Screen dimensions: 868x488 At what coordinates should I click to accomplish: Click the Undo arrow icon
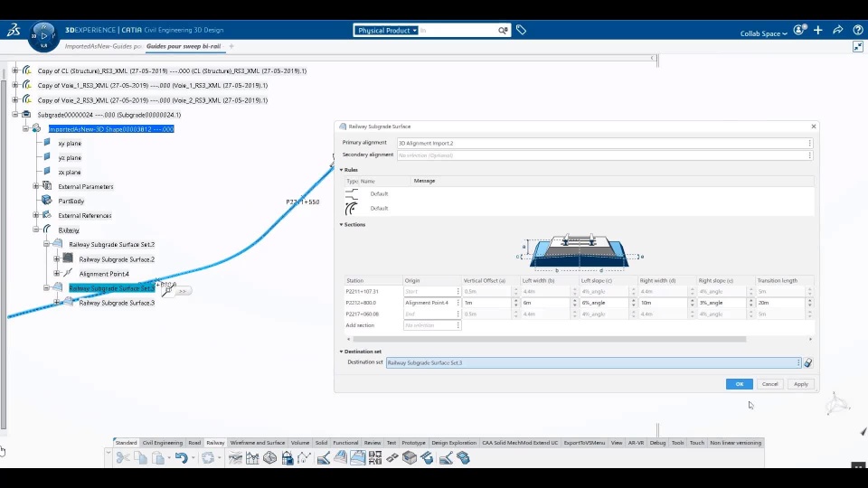pyautogui.click(x=181, y=457)
